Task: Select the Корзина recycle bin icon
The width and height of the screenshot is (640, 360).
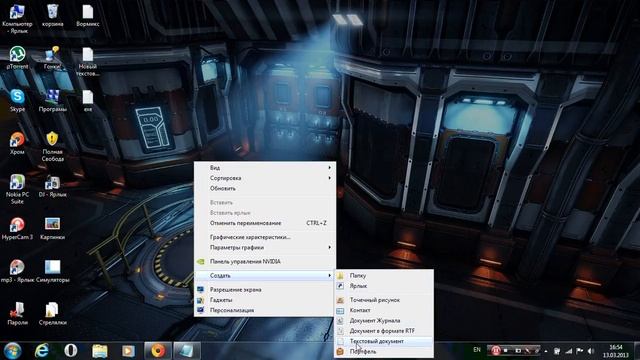Action: (x=53, y=16)
